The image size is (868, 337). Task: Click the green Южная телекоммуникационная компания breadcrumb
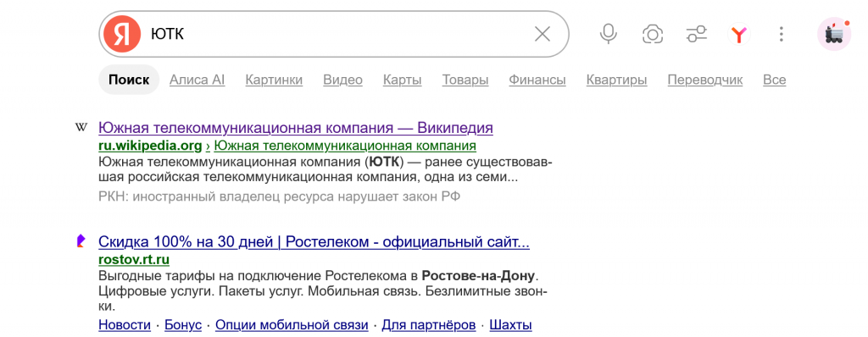click(345, 146)
